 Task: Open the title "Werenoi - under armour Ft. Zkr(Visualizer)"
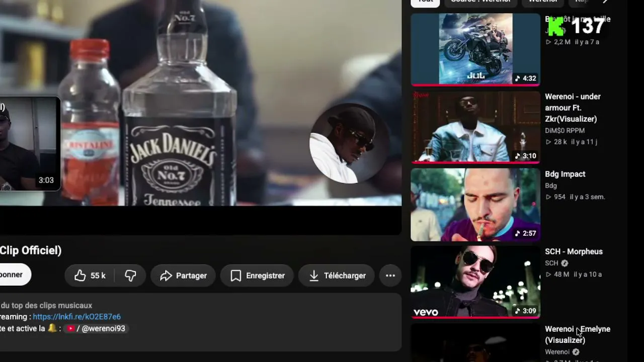click(573, 108)
